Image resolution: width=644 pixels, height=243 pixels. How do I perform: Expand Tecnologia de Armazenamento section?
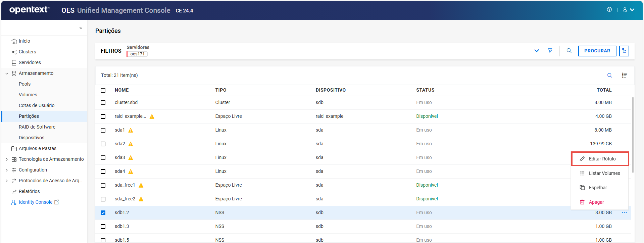pos(7,159)
